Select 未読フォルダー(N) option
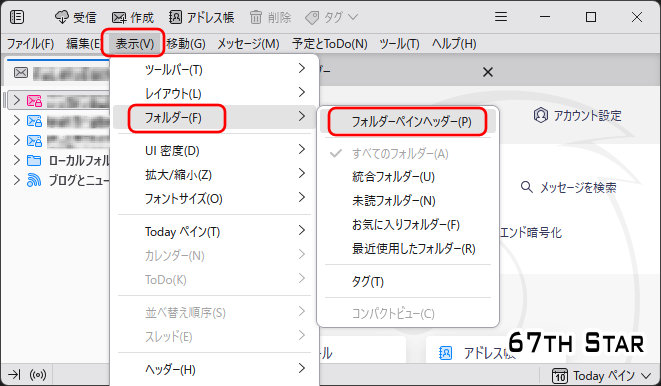 [408, 201]
